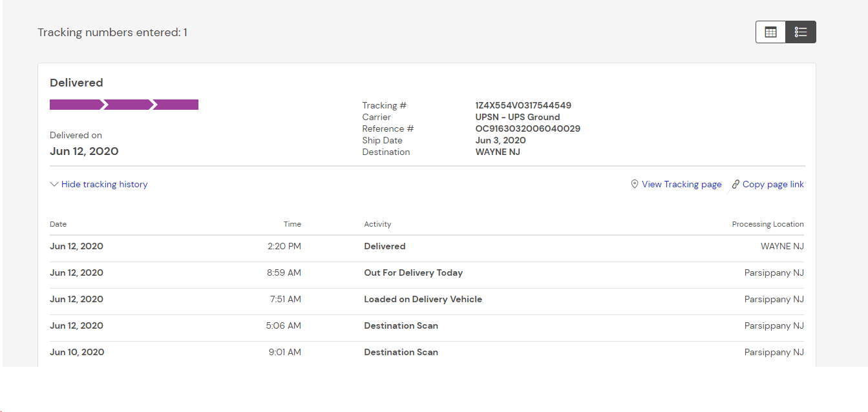Click the Hide tracking history text
868x412 pixels.
104,184
